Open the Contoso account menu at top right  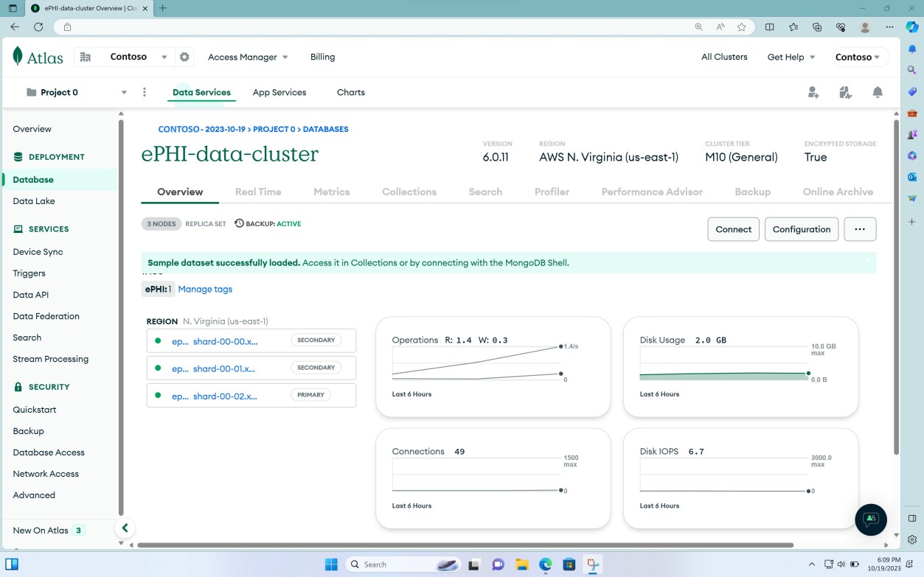tap(859, 57)
